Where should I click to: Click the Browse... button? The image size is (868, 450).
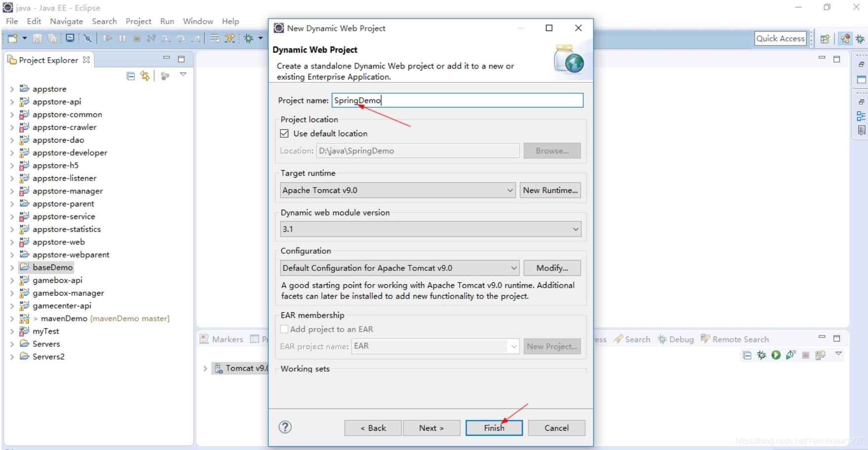[552, 151]
